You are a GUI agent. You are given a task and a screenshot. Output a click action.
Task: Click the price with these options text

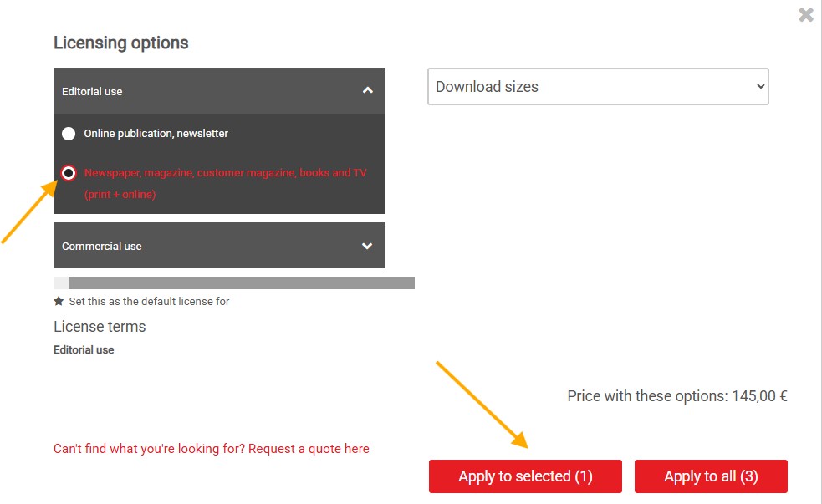coord(676,396)
